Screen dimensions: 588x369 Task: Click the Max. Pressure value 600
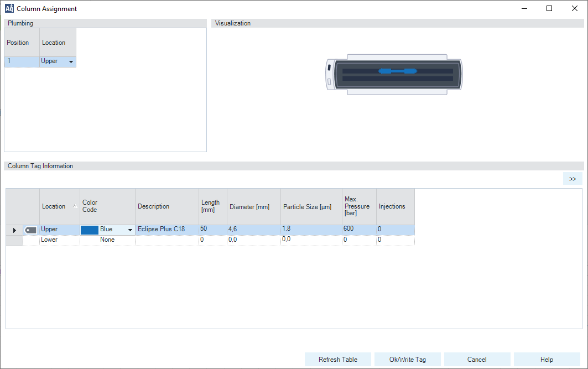tap(358, 229)
